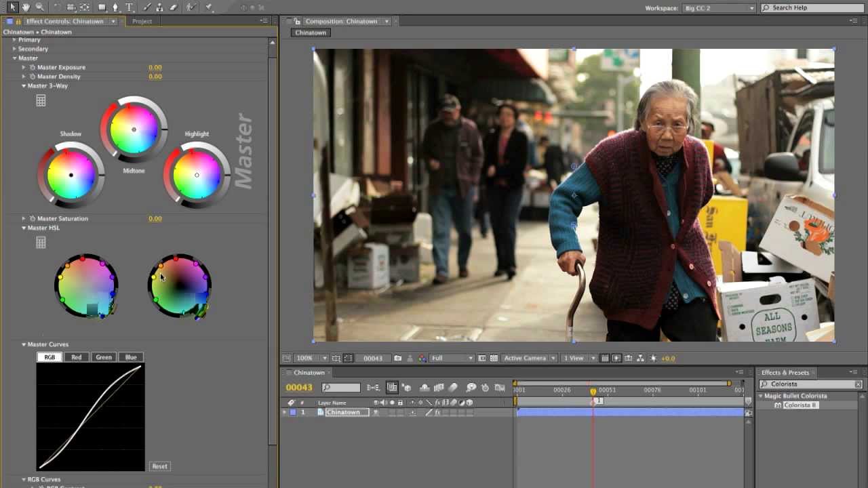The image size is (868, 488).
Task: Select the Rectangle shape tool
Action: (102, 7)
